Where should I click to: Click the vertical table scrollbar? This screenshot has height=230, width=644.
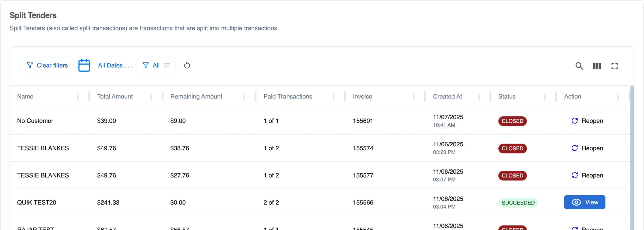coord(632,151)
